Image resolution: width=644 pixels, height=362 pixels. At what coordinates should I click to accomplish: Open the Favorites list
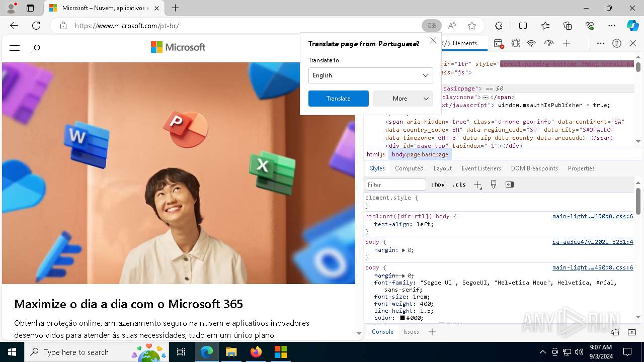[x=545, y=26]
